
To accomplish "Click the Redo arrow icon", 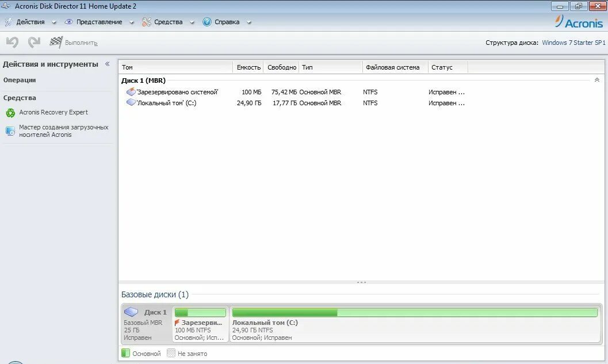I will (x=34, y=42).
